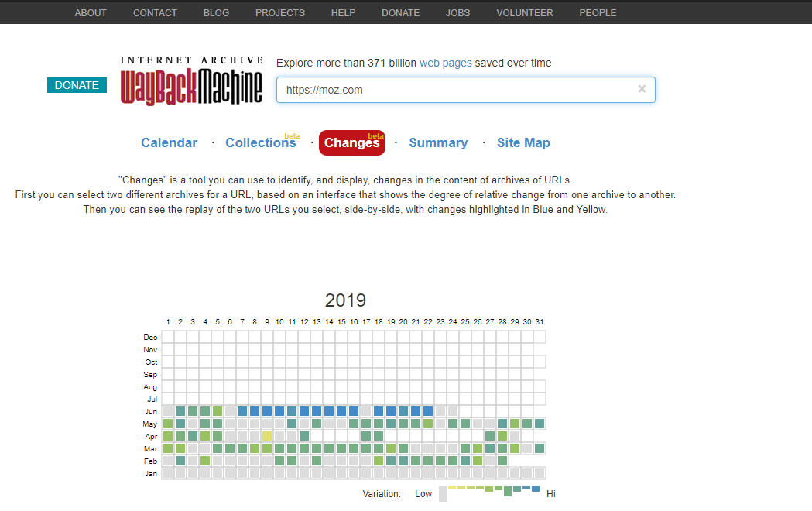The width and height of the screenshot is (812, 511).
Task: Pick the February 28 heatmap cell
Action: pyautogui.click(x=502, y=461)
